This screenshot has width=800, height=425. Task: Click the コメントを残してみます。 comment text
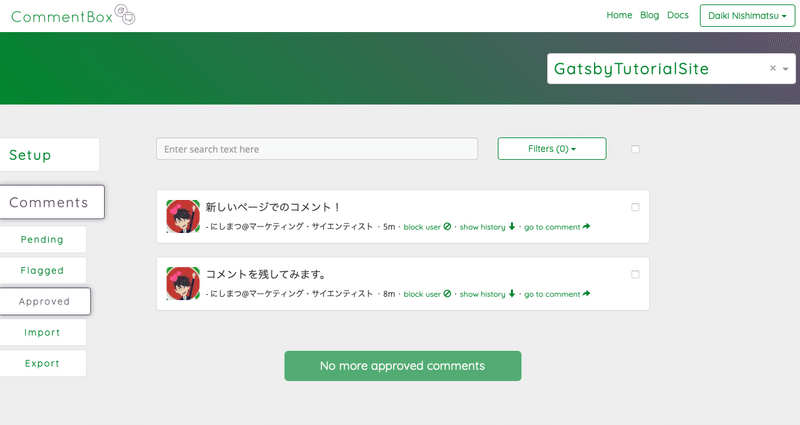(266, 274)
